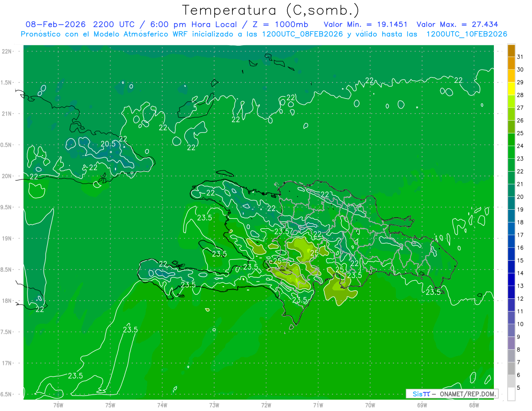
Task: Click the '71W' longitude axis label
Action: [318, 404]
